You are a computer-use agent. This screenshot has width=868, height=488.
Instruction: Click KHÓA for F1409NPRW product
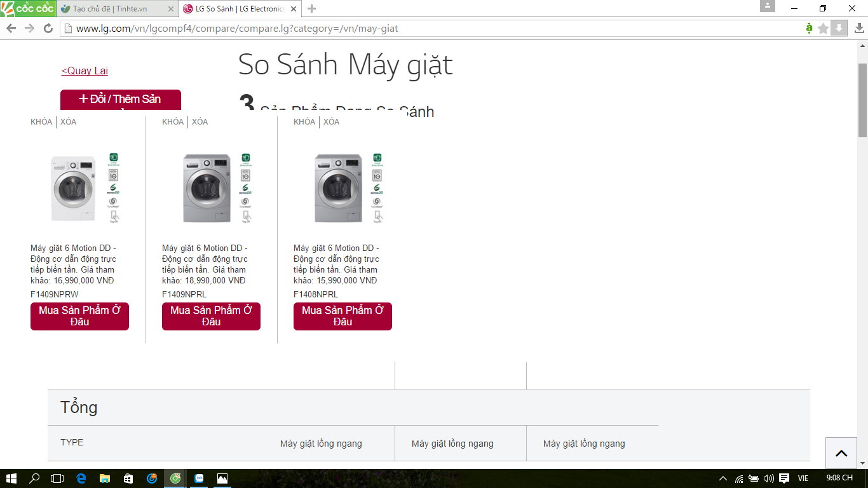coord(41,121)
